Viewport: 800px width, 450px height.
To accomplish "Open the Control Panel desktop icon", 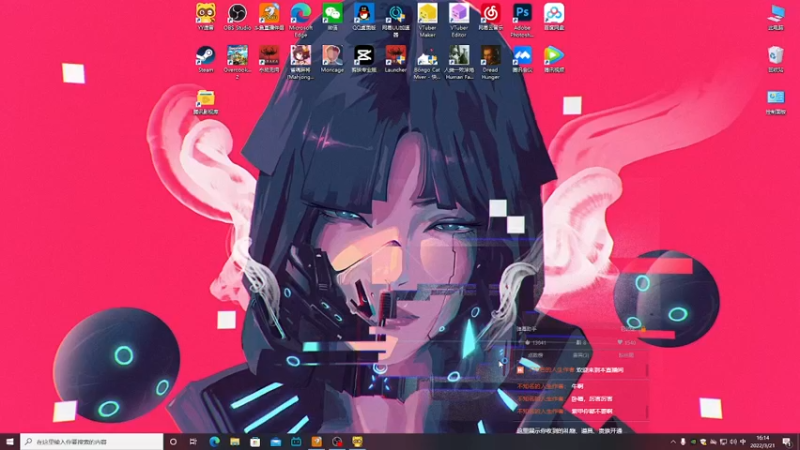I will click(776, 101).
